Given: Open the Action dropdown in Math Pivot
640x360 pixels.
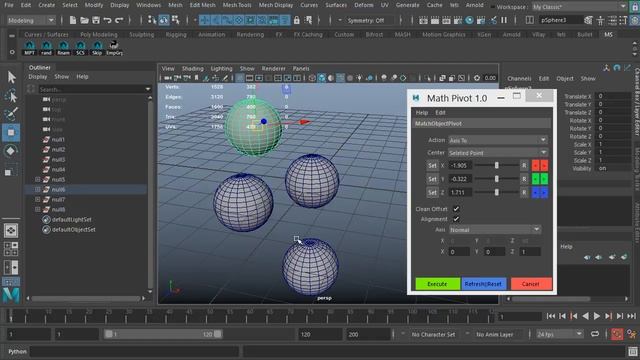Looking at the screenshot, I should point(498,140).
